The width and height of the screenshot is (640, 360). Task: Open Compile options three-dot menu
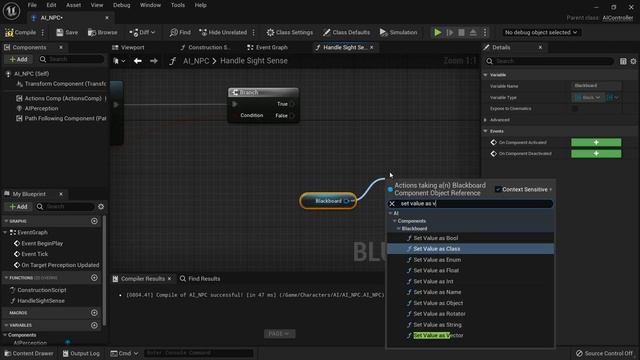coord(42,32)
